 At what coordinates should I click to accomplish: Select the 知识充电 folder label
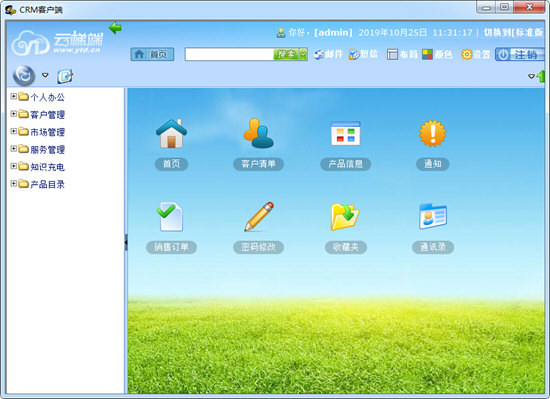[x=47, y=167]
